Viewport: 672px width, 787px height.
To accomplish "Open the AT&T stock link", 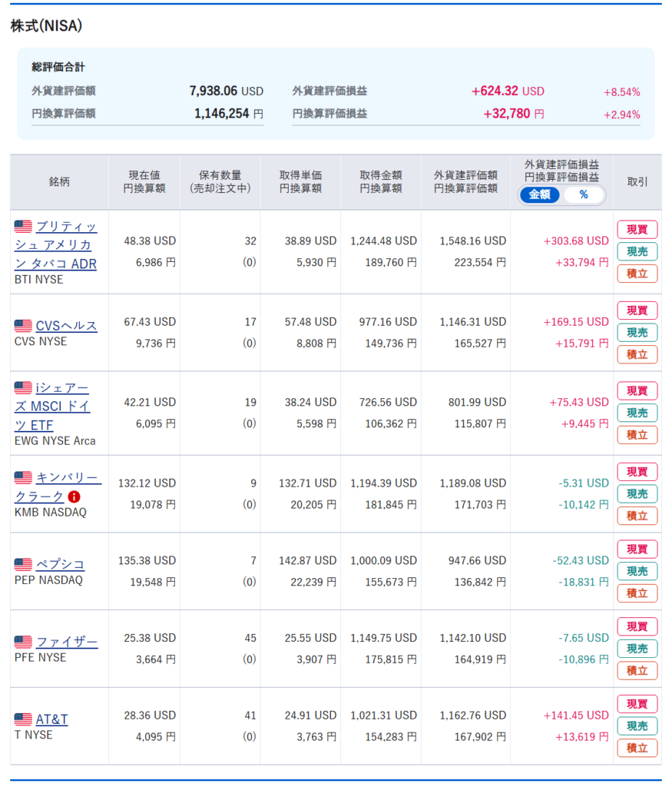I will [51, 719].
